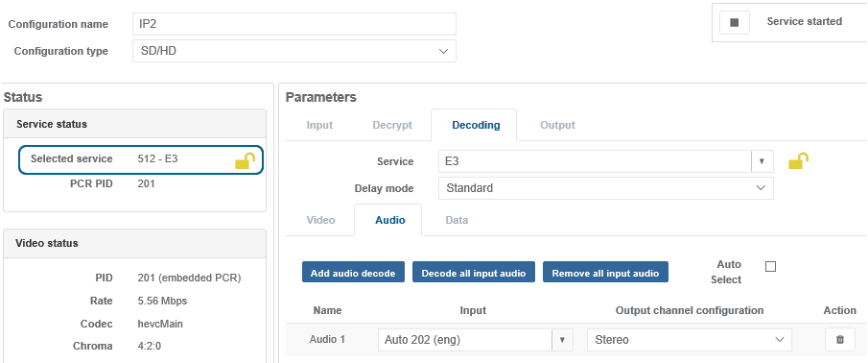Viewport: 868px width, 363px height.
Task: Expand the Service E3 dropdown arrow
Action: click(762, 161)
